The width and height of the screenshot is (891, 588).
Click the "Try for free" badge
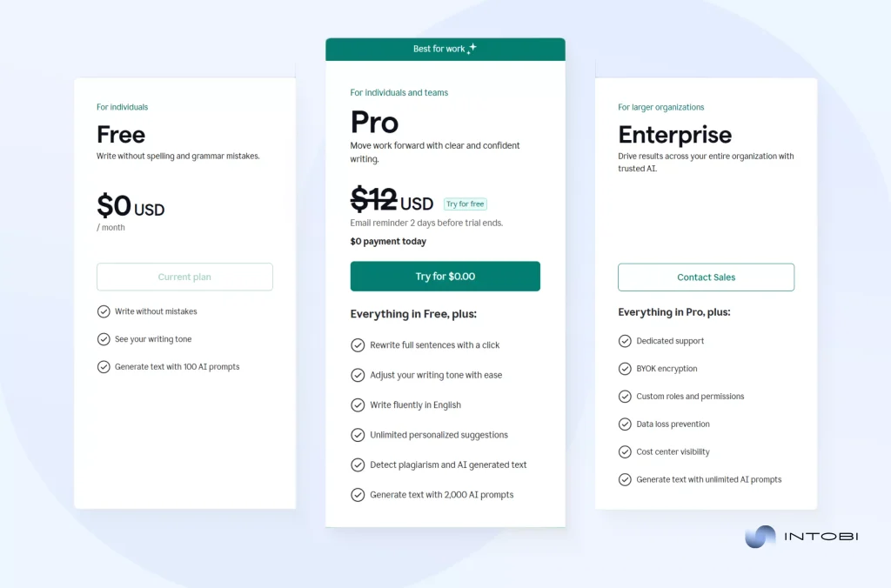[465, 204]
